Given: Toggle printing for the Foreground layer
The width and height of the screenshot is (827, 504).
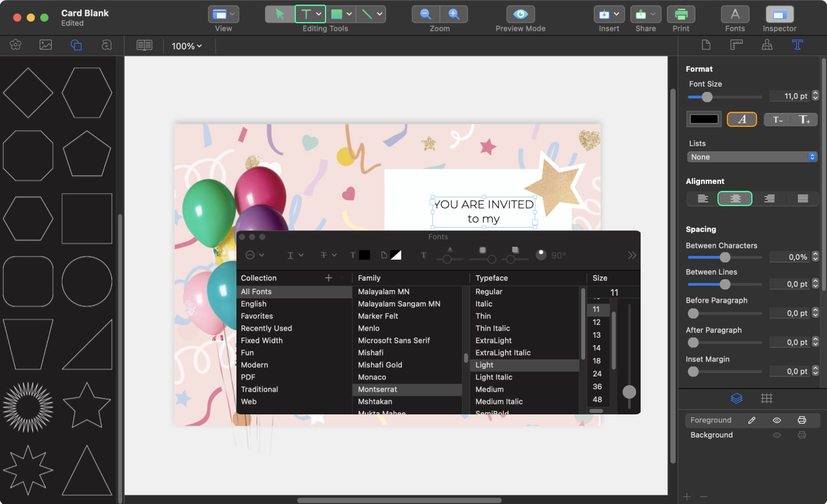Looking at the screenshot, I should pos(801,420).
